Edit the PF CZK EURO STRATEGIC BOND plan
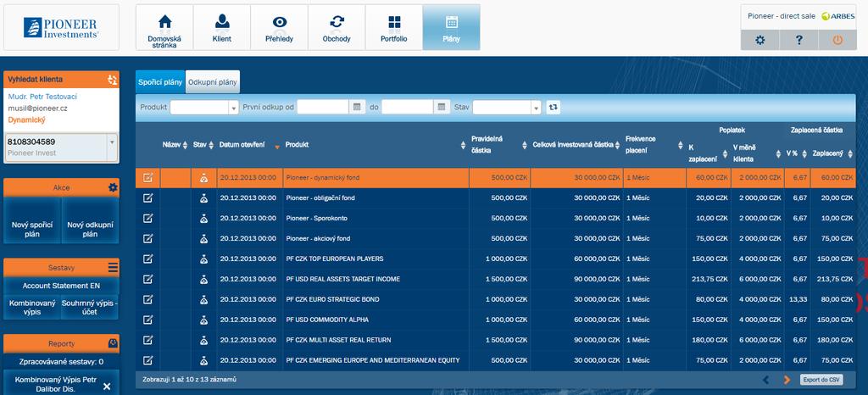Viewport: 868px width, 395px height. pyautogui.click(x=147, y=299)
